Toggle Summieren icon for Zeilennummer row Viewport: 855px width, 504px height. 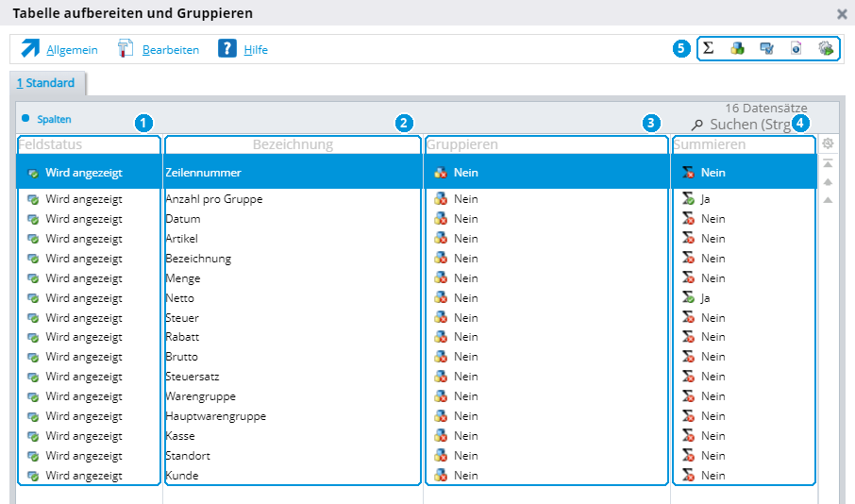(x=688, y=173)
